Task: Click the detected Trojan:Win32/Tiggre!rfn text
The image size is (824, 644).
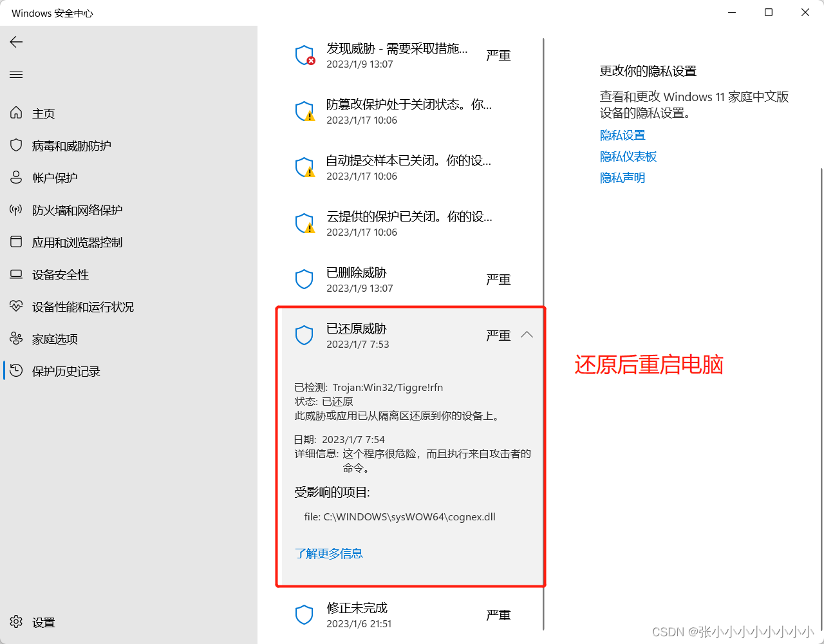Action: pyautogui.click(x=388, y=387)
